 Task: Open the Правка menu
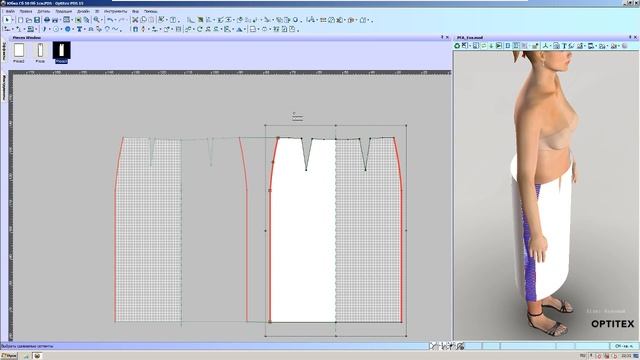click(x=26, y=11)
